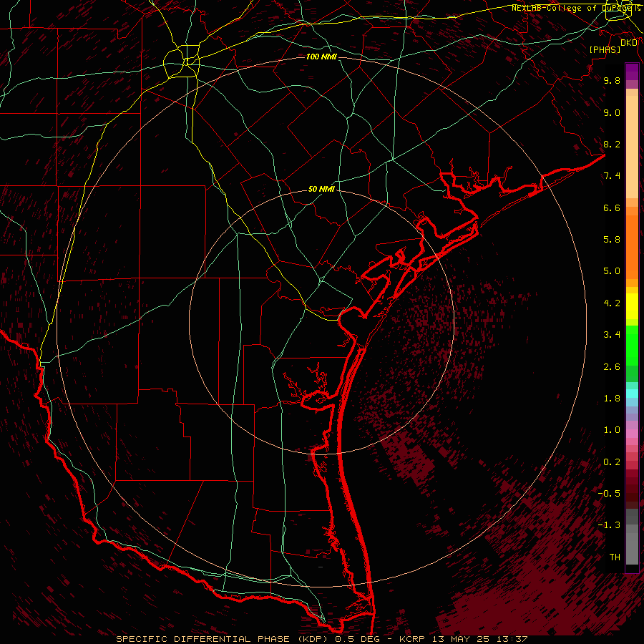
Task: Click the 2.6 value on the color scale
Action: point(612,367)
